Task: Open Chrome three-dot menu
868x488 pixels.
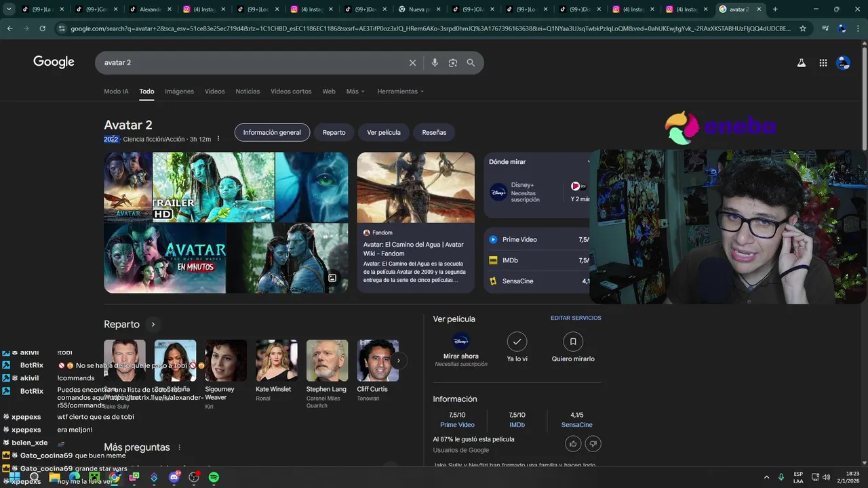Action: pyautogui.click(x=859, y=28)
